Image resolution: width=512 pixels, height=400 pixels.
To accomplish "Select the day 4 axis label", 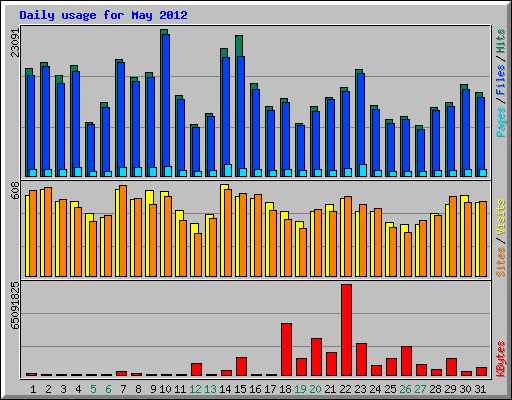I will coord(78,389).
